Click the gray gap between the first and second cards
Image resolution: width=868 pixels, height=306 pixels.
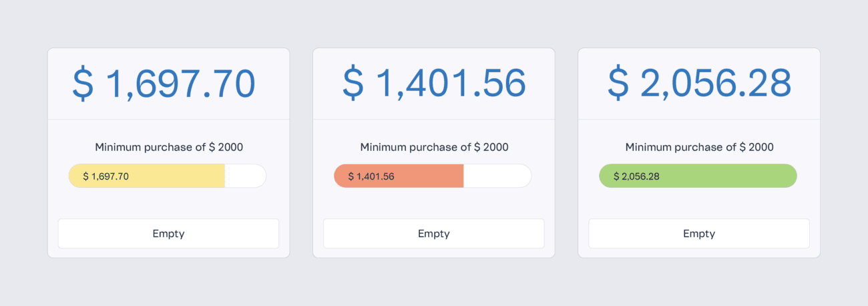pyautogui.click(x=301, y=153)
